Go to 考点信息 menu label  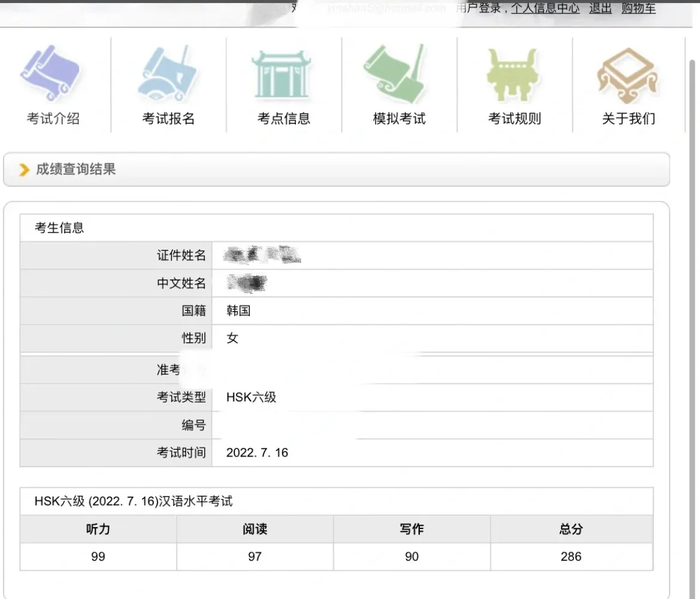pos(283,118)
